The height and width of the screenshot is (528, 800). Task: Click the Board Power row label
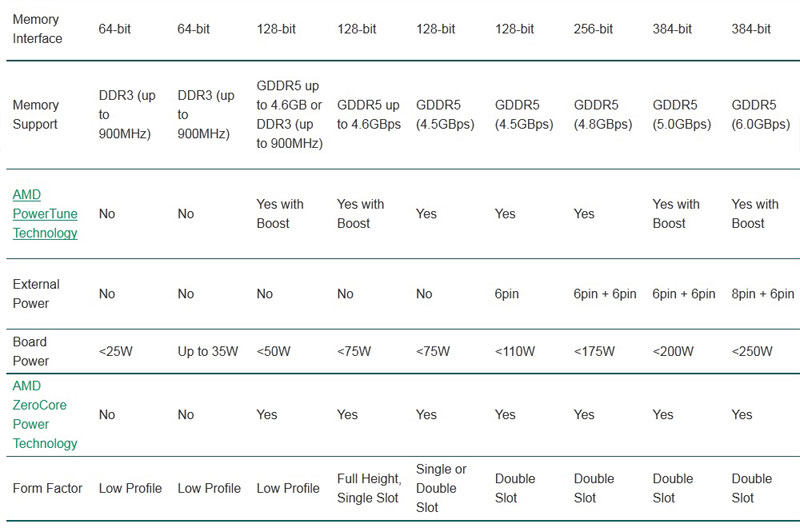31,351
